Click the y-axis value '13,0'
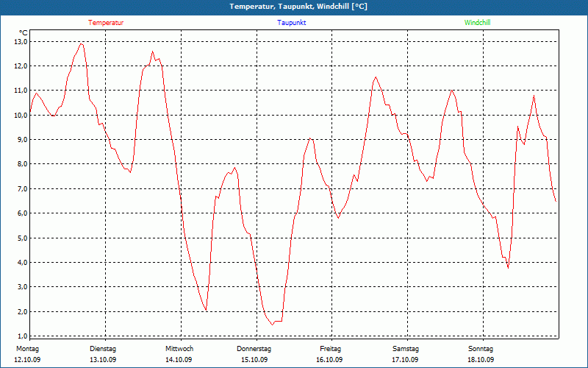The height and width of the screenshot is (368, 588). [21, 41]
